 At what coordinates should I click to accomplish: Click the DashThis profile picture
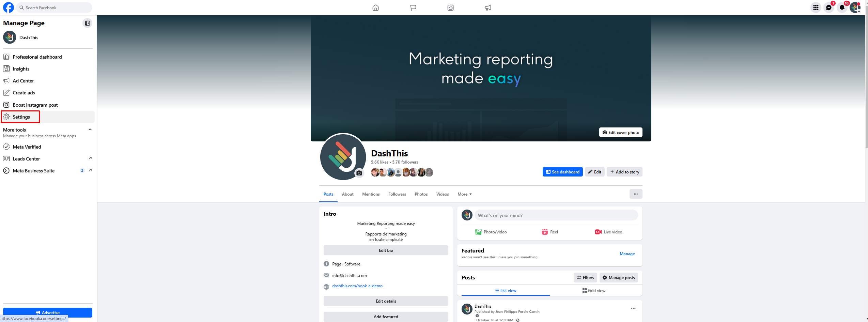point(343,157)
